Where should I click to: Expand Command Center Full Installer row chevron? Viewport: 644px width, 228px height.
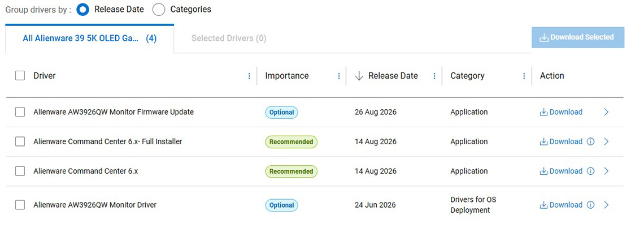coord(606,141)
